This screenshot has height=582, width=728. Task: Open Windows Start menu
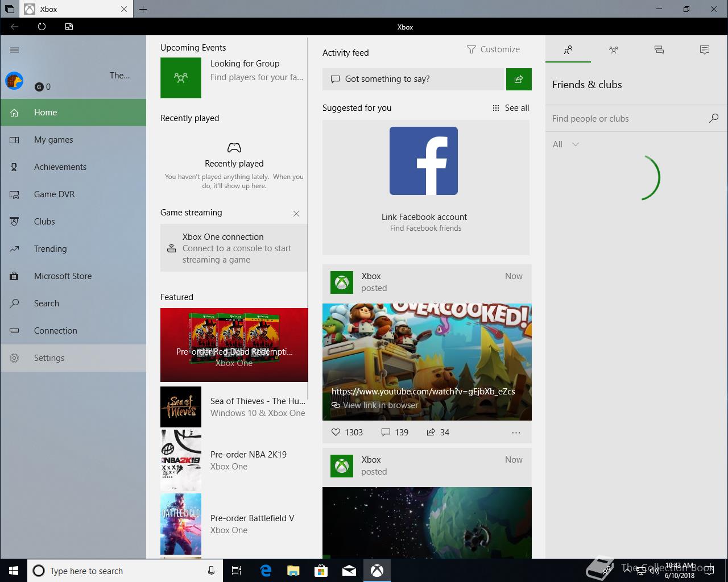(x=14, y=571)
